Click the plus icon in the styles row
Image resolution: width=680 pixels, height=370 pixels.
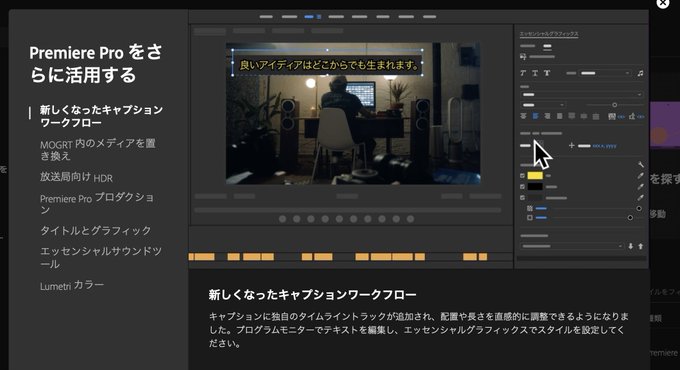(x=572, y=146)
